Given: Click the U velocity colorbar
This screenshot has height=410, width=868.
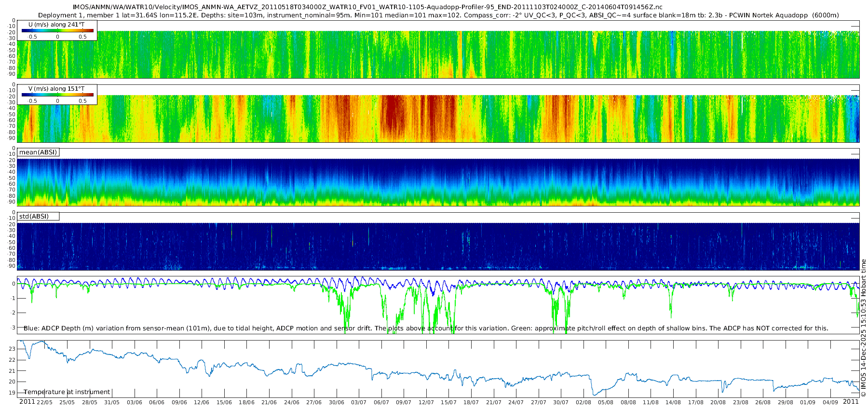Looking at the screenshot, I should click(x=57, y=31).
